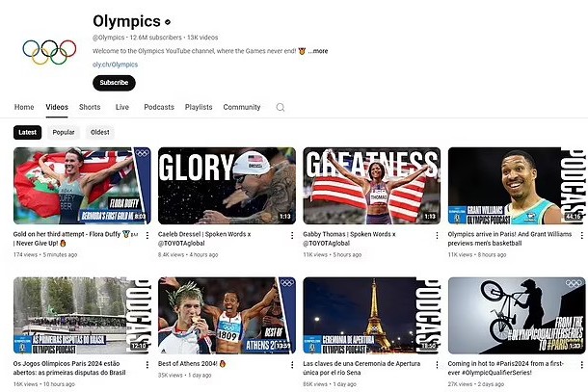Click the Olympics rings channel avatar

[49, 51]
